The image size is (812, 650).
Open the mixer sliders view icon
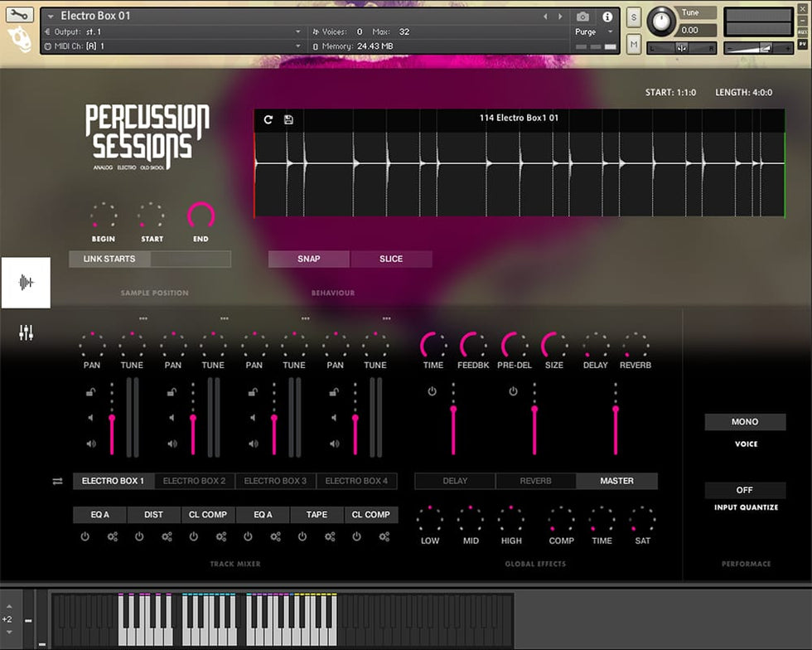[26, 333]
